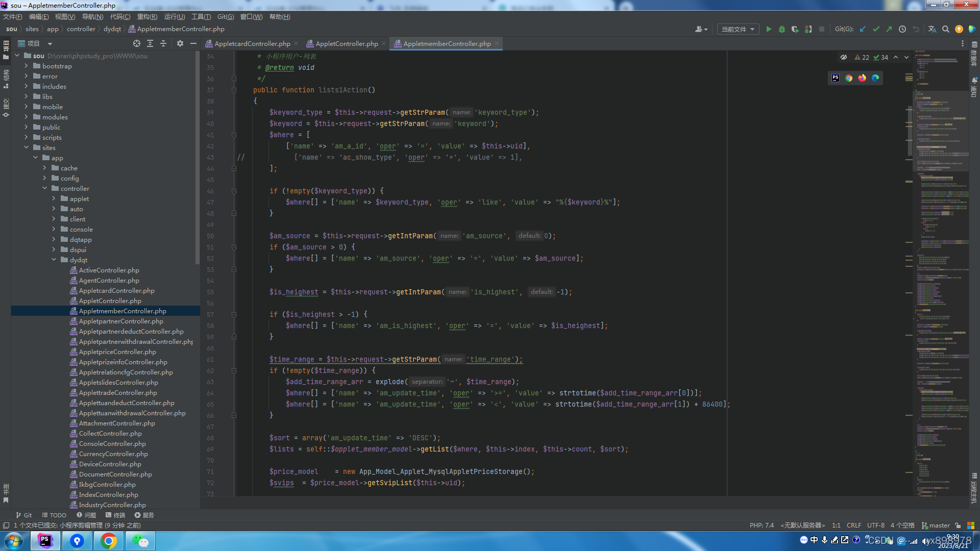Open AgentController.php in project tree
The image size is (980, 551).
[109, 281]
